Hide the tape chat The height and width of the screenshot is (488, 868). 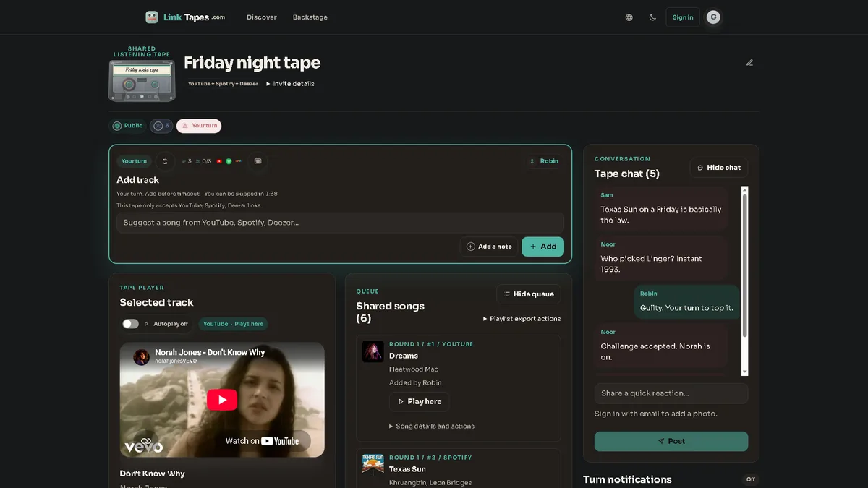click(719, 168)
